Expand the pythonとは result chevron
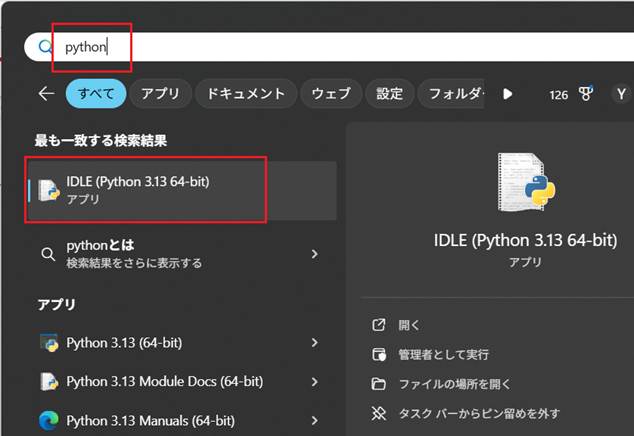This screenshot has width=634, height=436. coord(314,254)
